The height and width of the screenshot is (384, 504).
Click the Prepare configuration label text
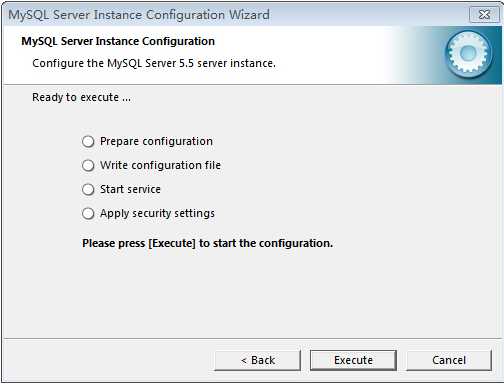[x=156, y=141]
